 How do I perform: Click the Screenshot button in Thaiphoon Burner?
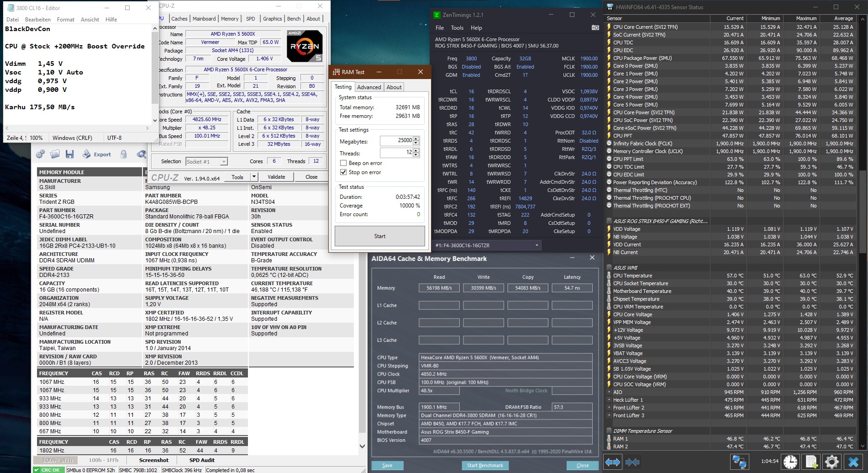(x=154, y=460)
